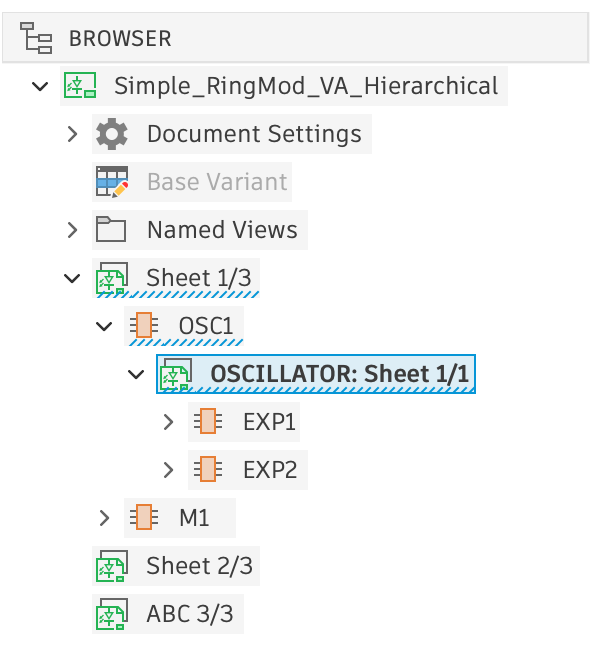Image resolution: width=600 pixels, height=670 pixels.
Task: Open the ABC 3/3 label
Action: (x=190, y=614)
